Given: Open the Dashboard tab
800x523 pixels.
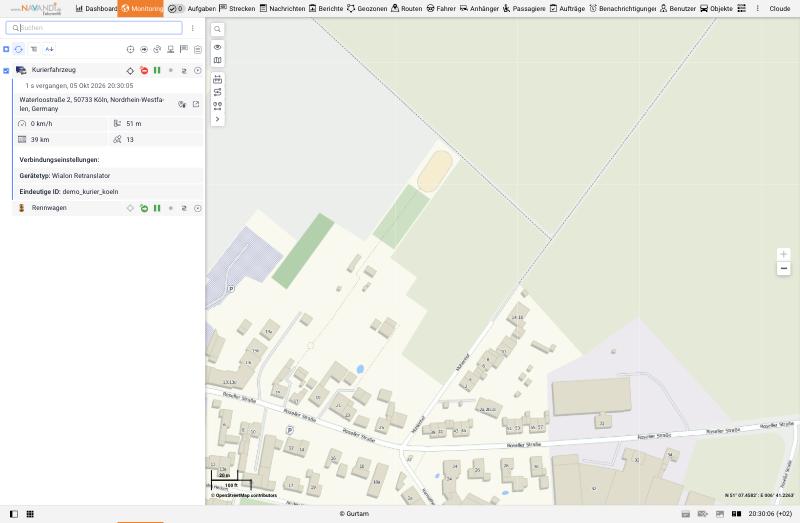Looking at the screenshot, I should (x=96, y=8).
